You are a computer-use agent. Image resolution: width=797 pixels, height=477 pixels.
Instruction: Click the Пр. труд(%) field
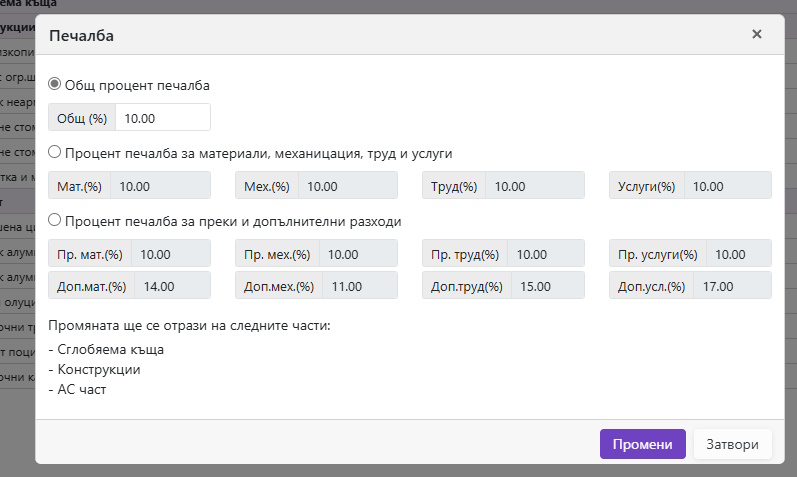545,254
